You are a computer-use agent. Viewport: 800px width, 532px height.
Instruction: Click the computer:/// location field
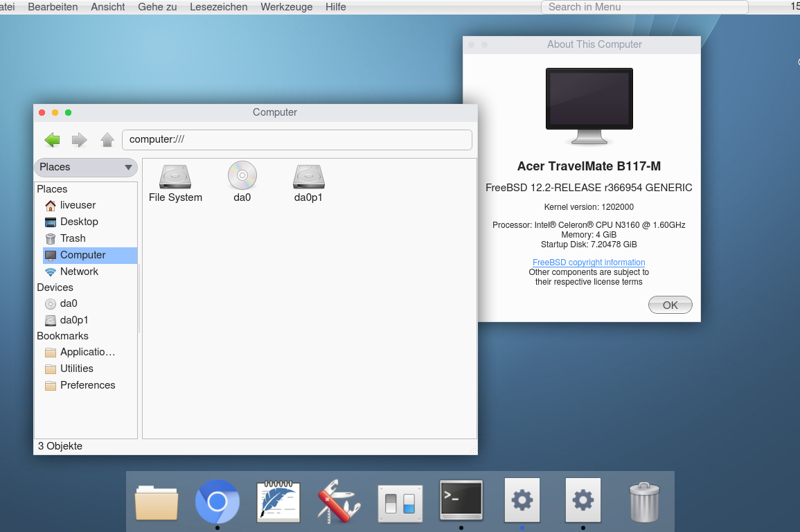coord(296,140)
